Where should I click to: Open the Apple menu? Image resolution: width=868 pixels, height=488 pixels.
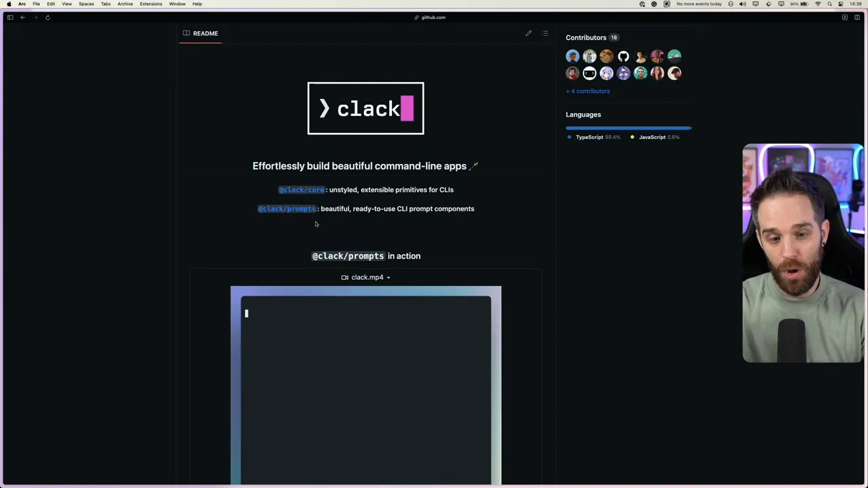tap(9, 4)
